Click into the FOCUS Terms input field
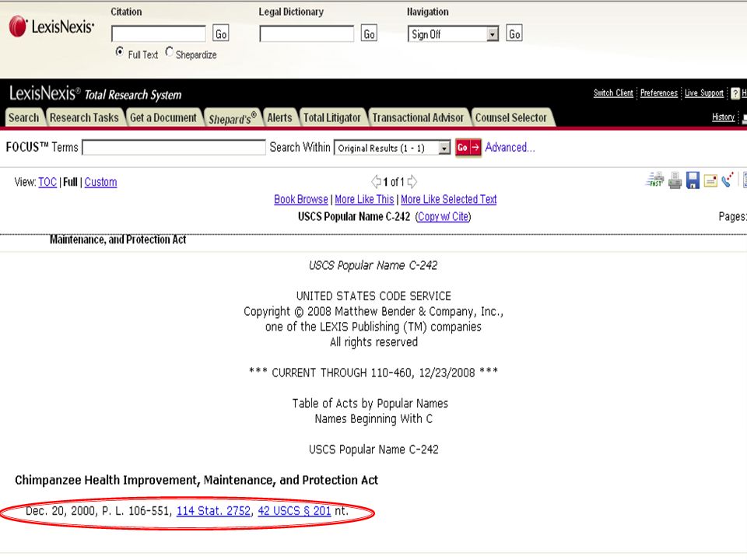Viewport: 747px width, 560px height. click(x=174, y=147)
